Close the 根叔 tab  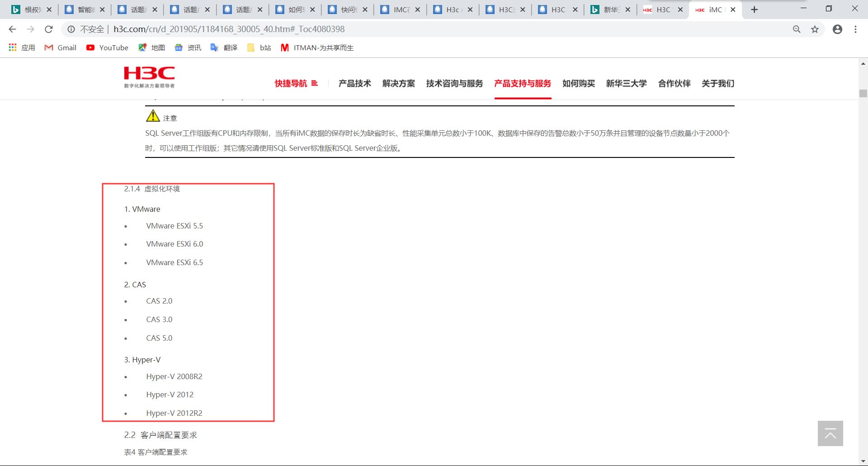[49, 10]
